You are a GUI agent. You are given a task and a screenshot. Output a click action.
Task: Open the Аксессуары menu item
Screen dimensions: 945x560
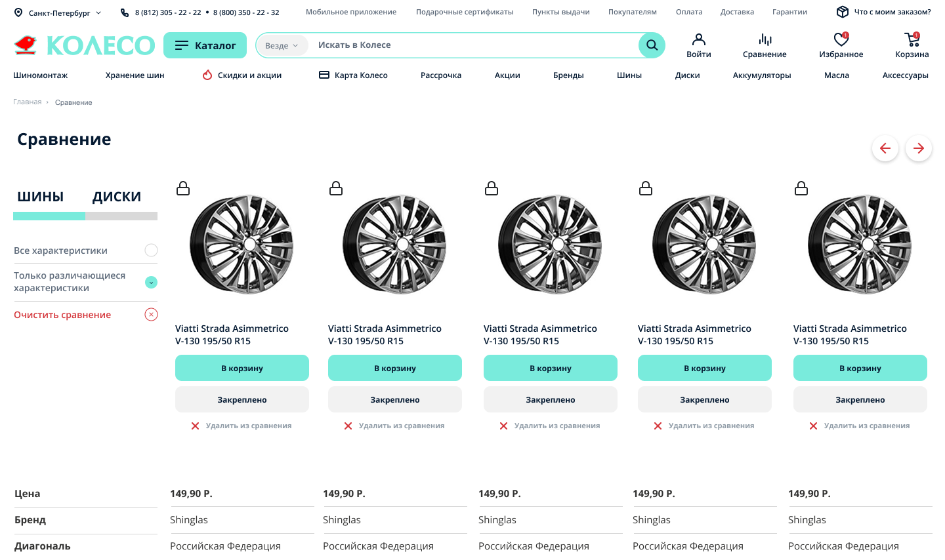coord(906,75)
